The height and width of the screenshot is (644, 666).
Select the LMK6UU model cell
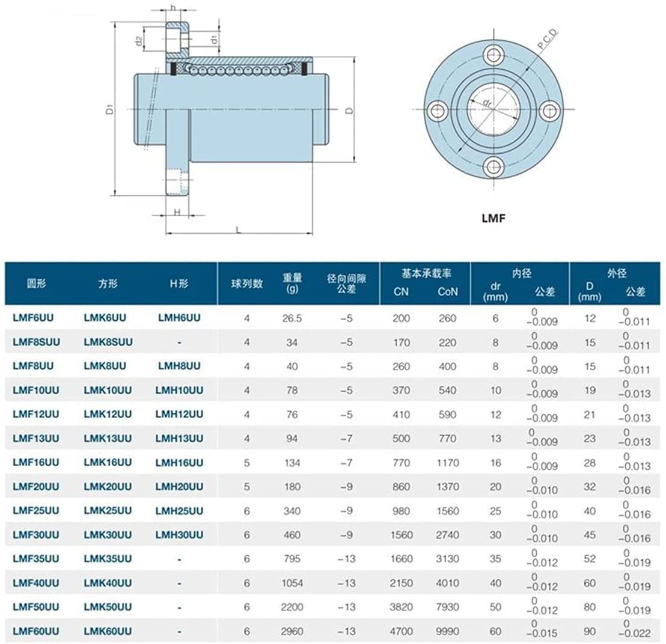click(x=105, y=318)
